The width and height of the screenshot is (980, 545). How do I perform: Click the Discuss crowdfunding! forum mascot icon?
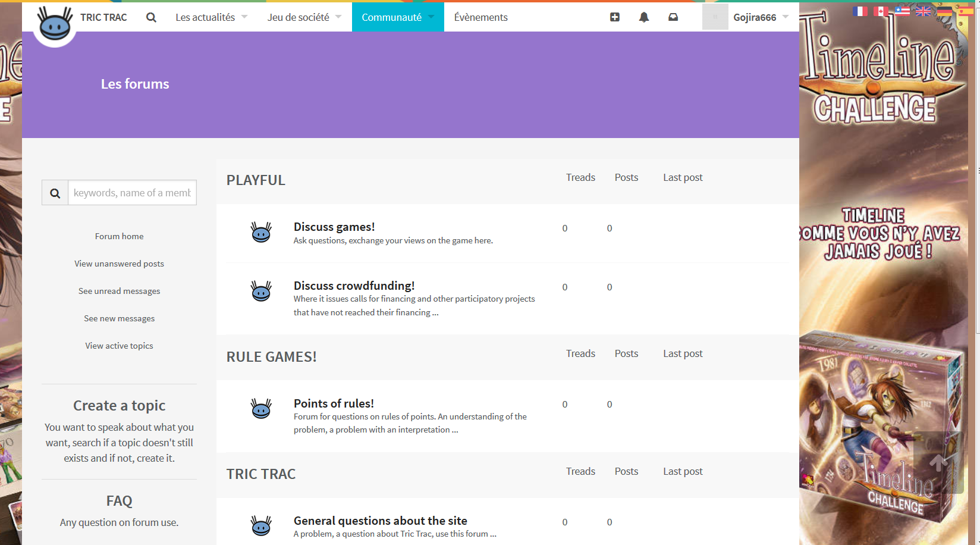tap(261, 291)
